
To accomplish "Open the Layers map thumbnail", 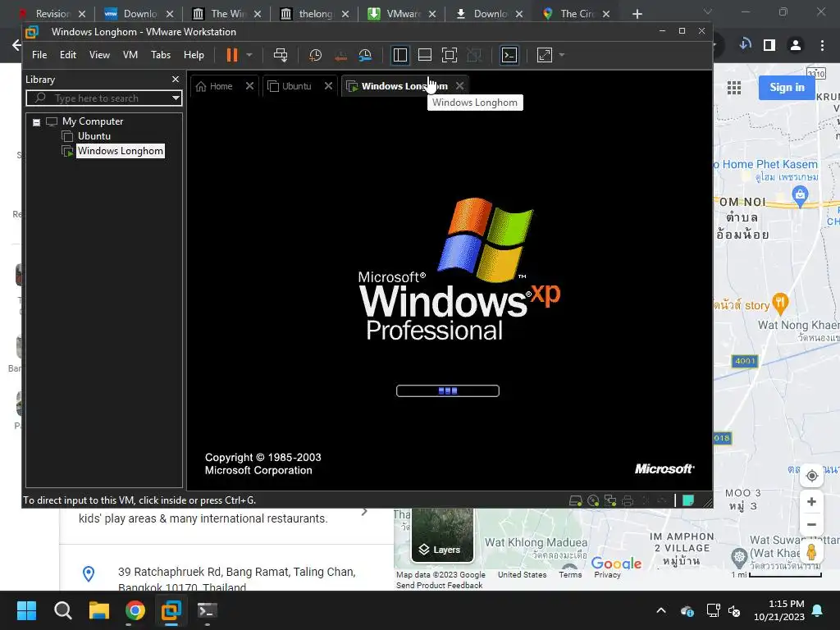I will tap(442, 536).
